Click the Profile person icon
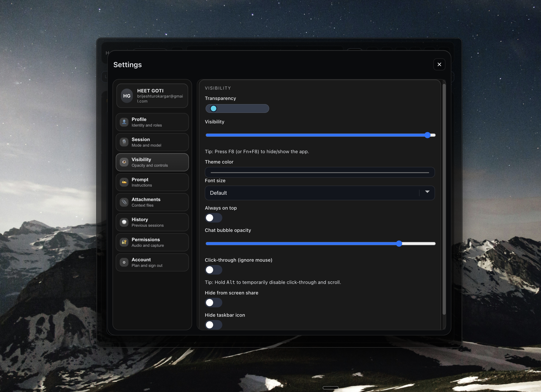 point(124,122)
